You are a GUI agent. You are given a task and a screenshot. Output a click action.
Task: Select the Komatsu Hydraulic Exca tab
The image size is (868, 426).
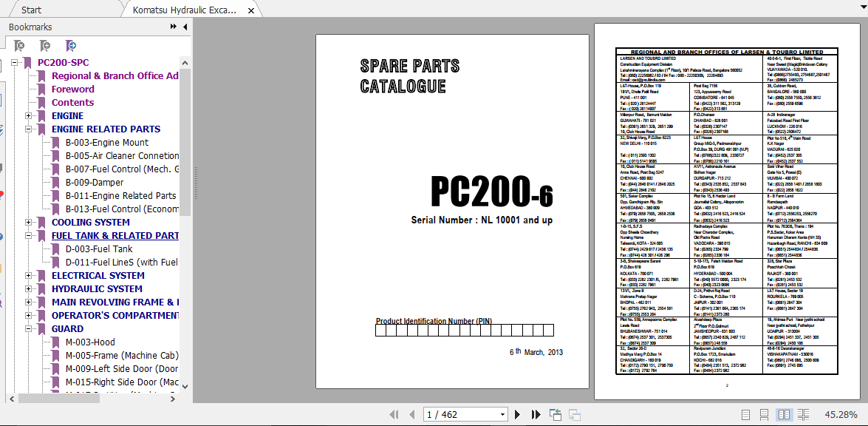coord(183,10)
